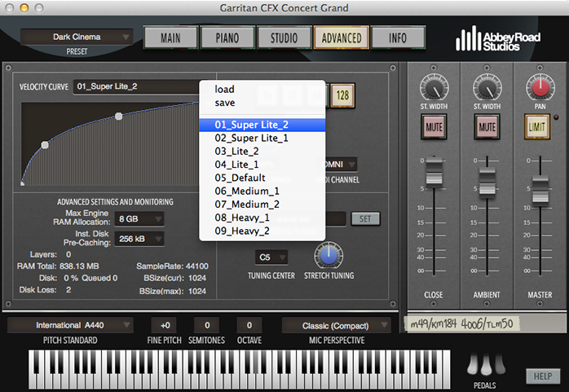Go to the INFO tab
This screenshot has width=569, height=392.
point(398,37)
